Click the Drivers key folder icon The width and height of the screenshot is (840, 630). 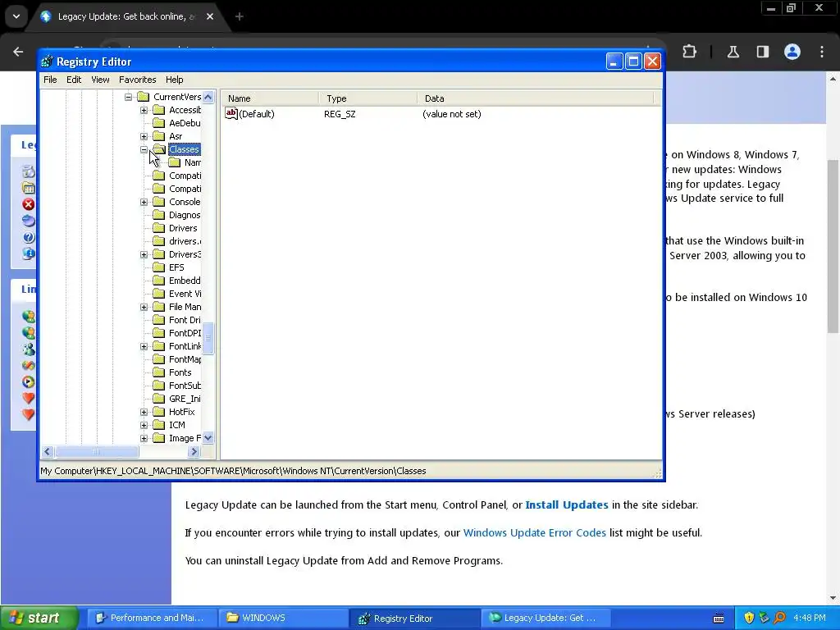(158, 228)
